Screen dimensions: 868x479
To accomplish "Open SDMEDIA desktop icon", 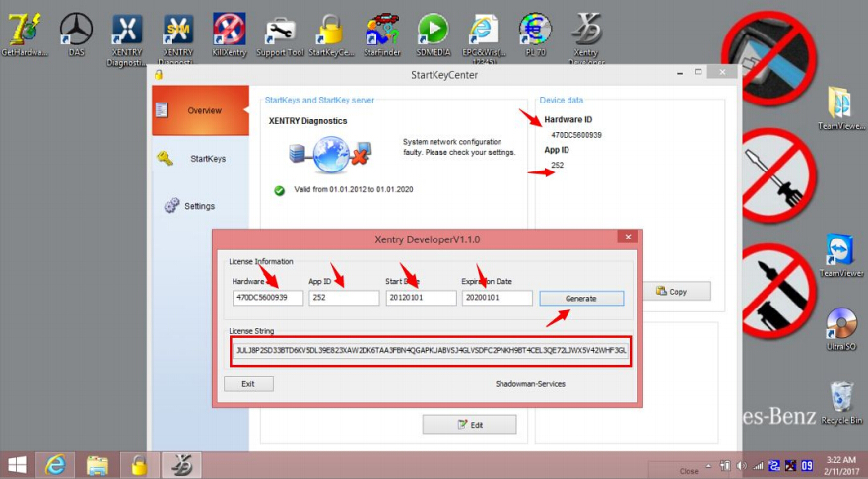I will click(x=433, y=30).
